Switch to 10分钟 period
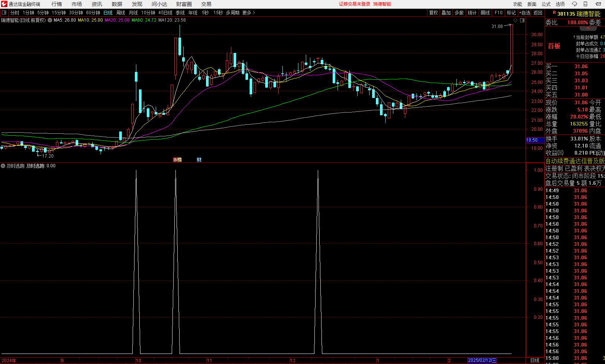 tap(148, 13)
